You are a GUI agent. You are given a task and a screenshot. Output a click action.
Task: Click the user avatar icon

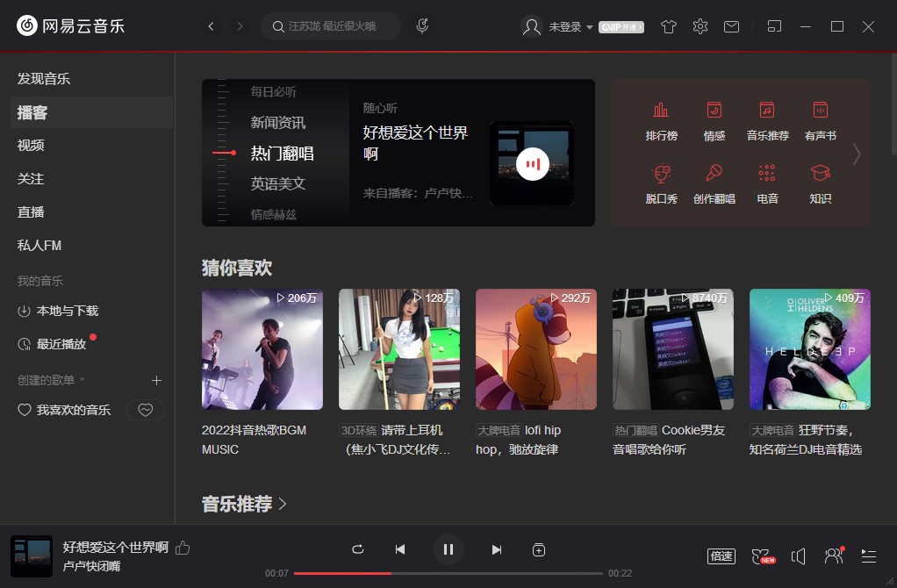coord(532,26)
